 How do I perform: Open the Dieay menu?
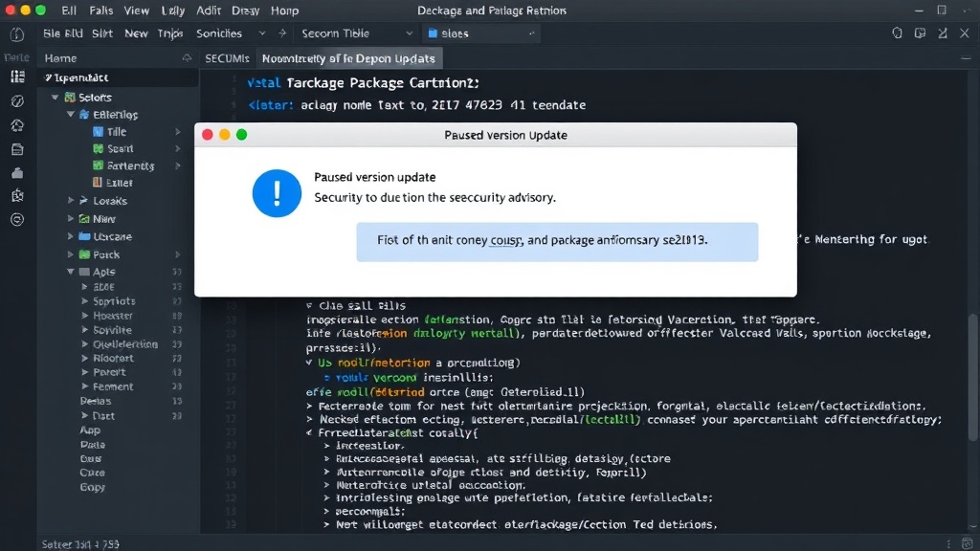pos(246,11)
